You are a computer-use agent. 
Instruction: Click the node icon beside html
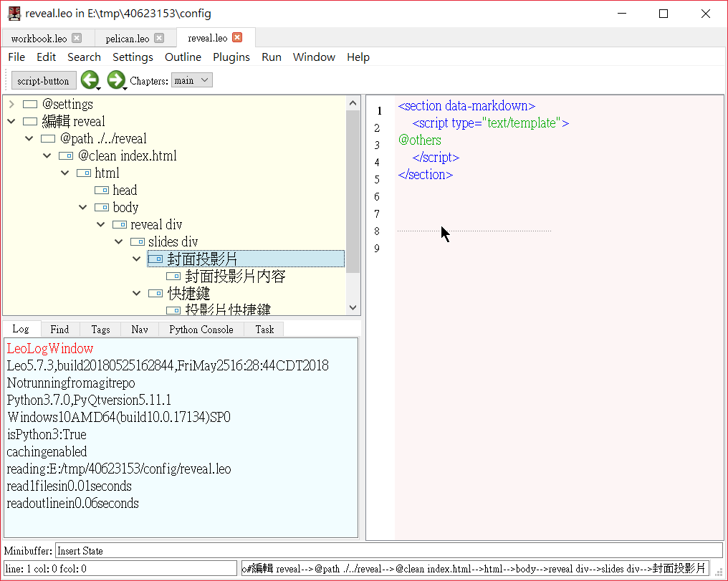tap(84, 173)
